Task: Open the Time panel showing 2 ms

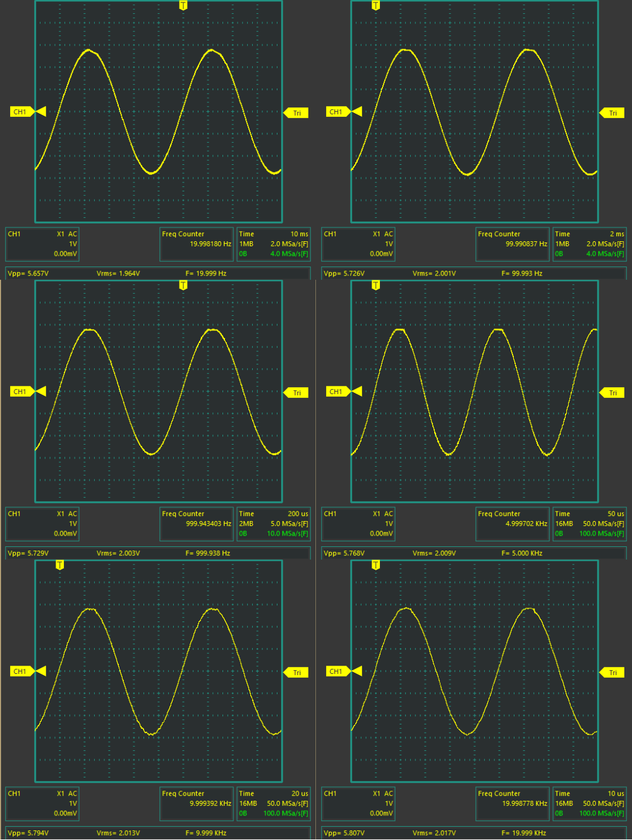Action: (589, 244)
